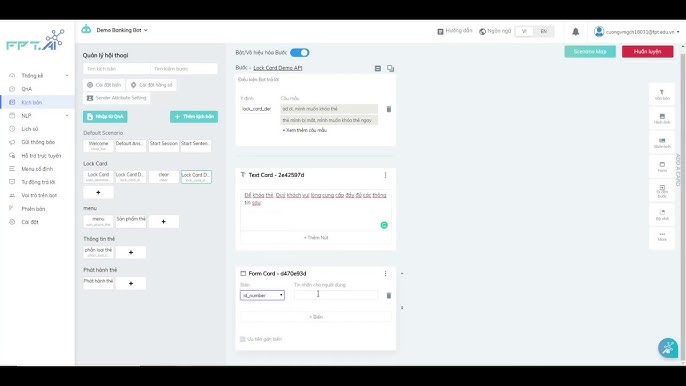Select the clear step in Lock Card
The width and height of the screenshot is (686, 386).
click(164, 177)
